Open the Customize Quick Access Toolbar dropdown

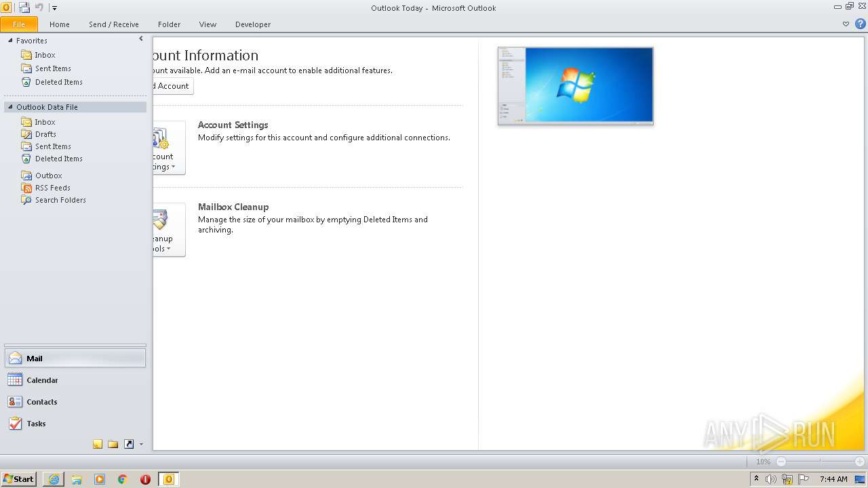point(54,8)
